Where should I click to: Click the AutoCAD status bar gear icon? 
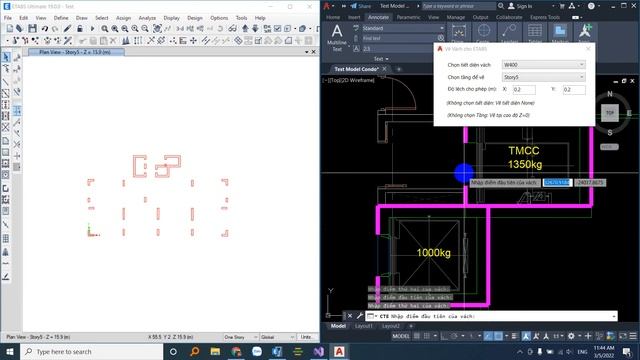(571, 336)
